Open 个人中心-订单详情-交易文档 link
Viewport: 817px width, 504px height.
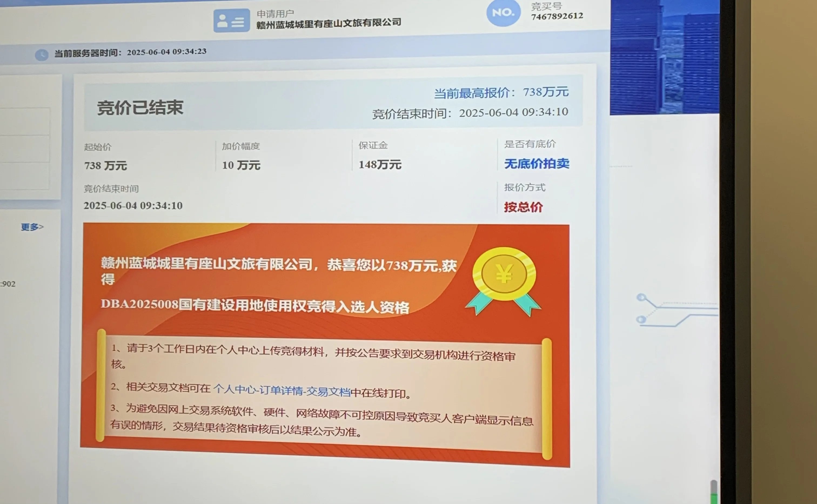click(282, 390)
